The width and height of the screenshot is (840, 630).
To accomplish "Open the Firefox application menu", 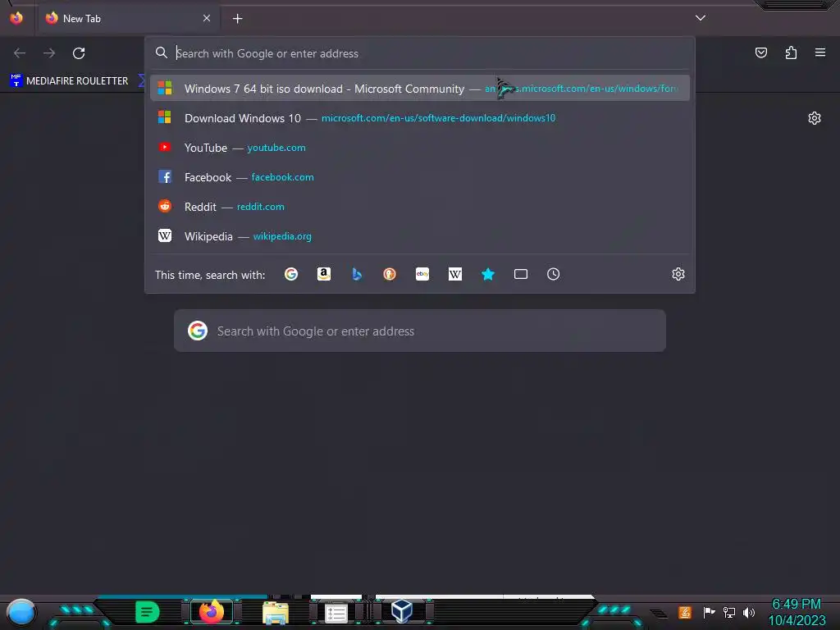I will click(820, 52).
